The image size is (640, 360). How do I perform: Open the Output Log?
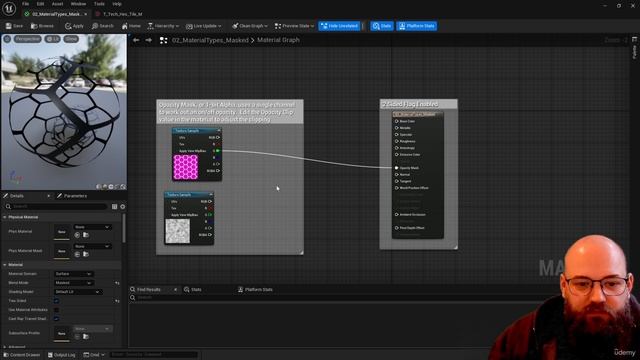tap(61, 355)
